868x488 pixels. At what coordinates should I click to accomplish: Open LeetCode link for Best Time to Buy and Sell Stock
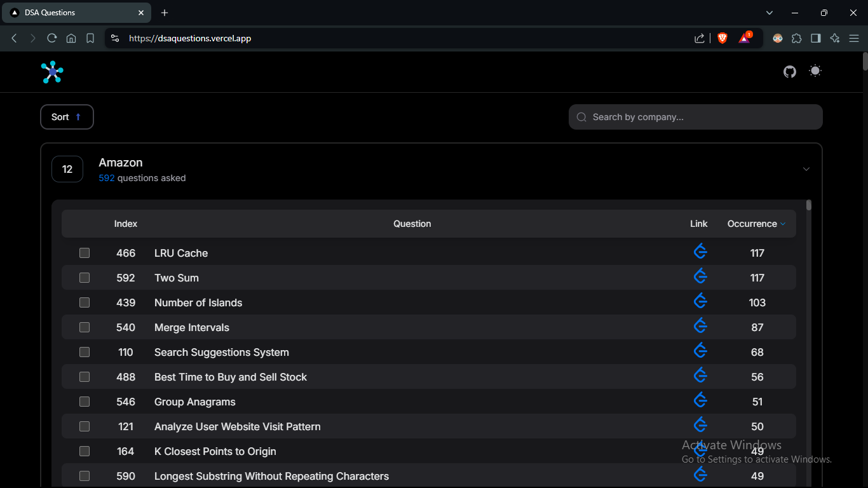click(x=700, y=376)
